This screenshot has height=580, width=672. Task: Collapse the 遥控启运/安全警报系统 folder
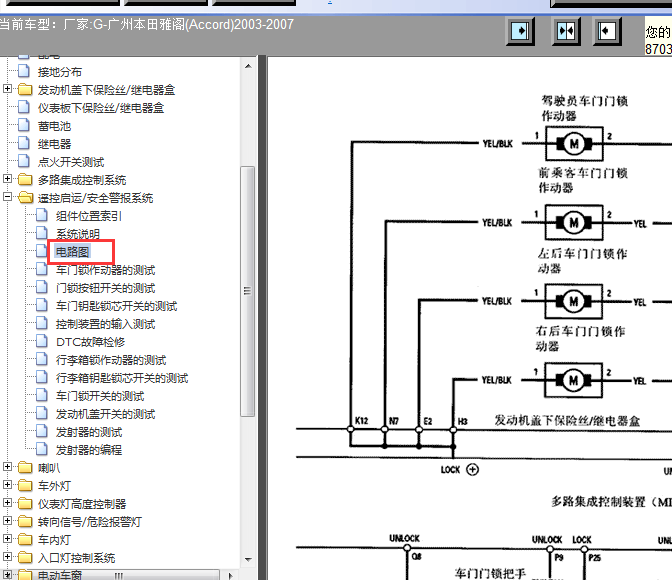(x=8, y=198)
